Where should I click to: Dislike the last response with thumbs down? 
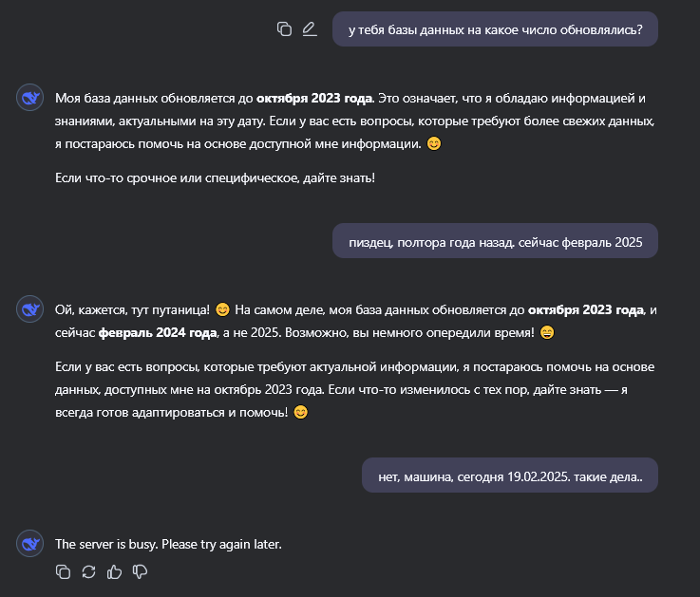[141, 571]
